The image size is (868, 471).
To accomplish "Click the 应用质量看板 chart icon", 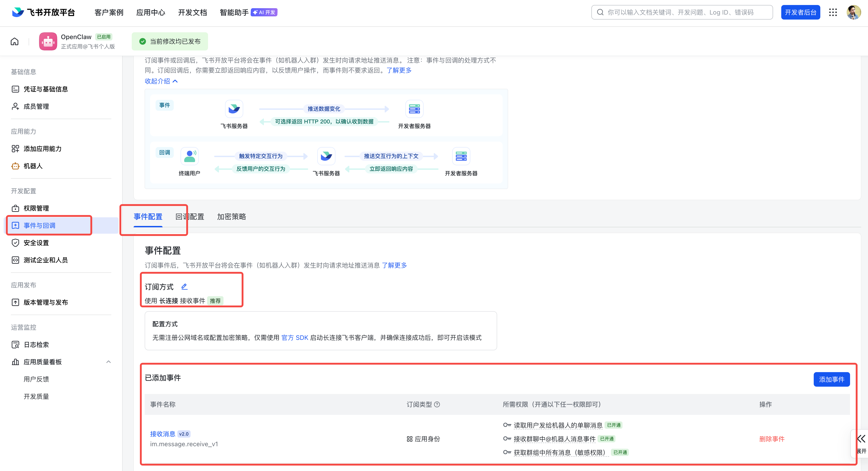I will [15, 362].
